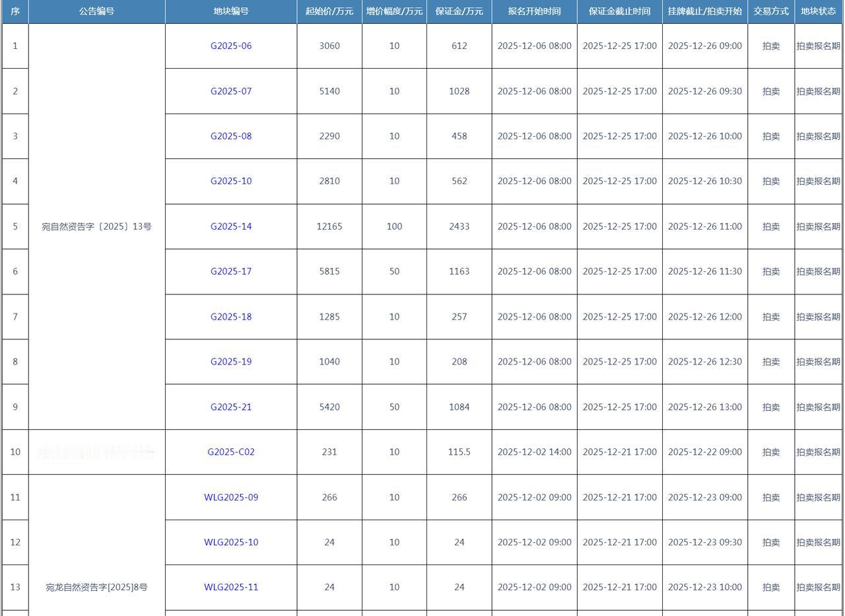Viewport: 845px width, 616px height.
Task: Select starting price 5140
Action: pos(329,91)
